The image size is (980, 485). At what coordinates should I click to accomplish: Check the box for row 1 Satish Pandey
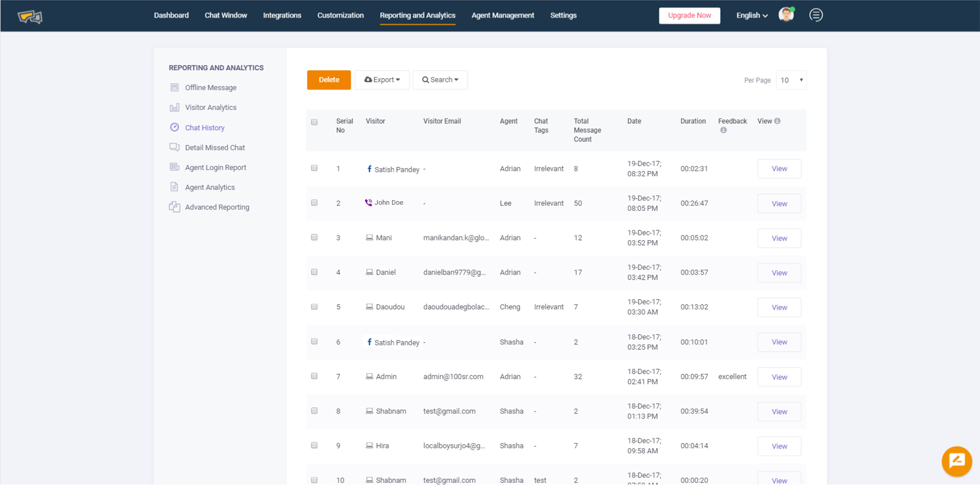314,168
